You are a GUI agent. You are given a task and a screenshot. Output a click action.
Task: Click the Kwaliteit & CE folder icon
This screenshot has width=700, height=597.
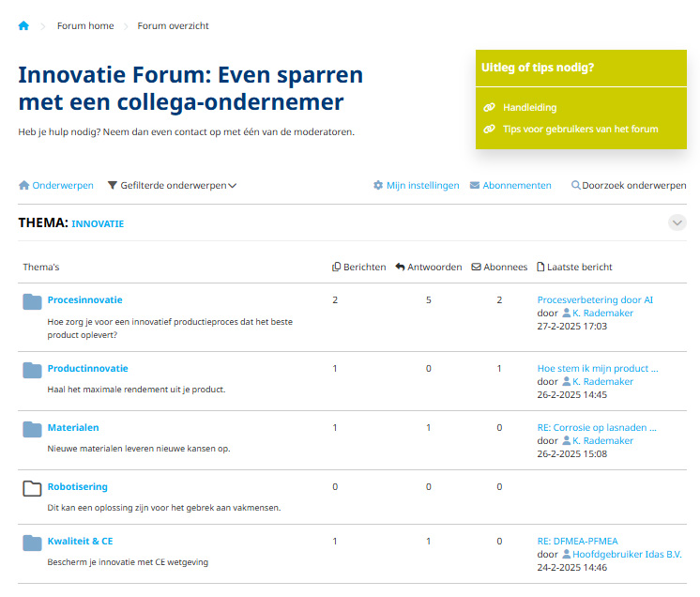[33, 543]
